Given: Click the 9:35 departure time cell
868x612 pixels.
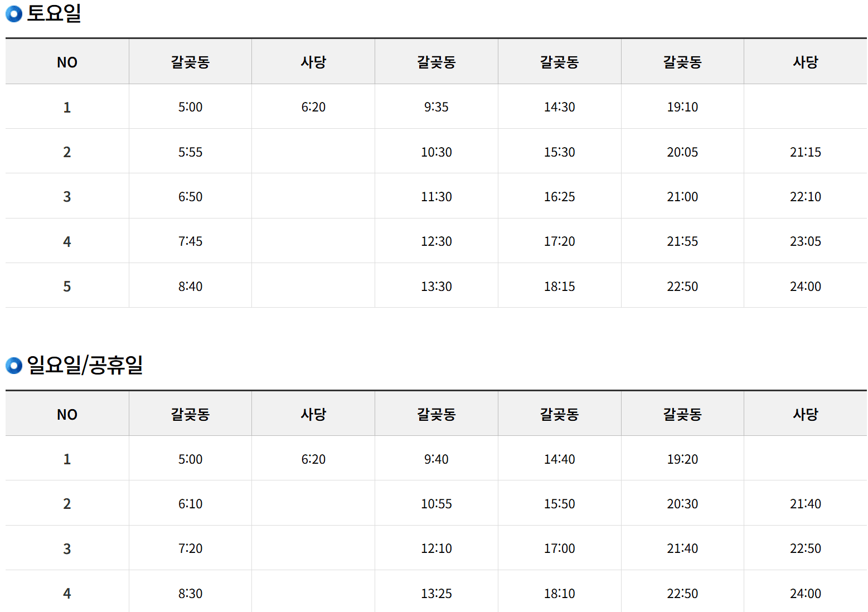Looking at the screenshot, I should [436, 107].
